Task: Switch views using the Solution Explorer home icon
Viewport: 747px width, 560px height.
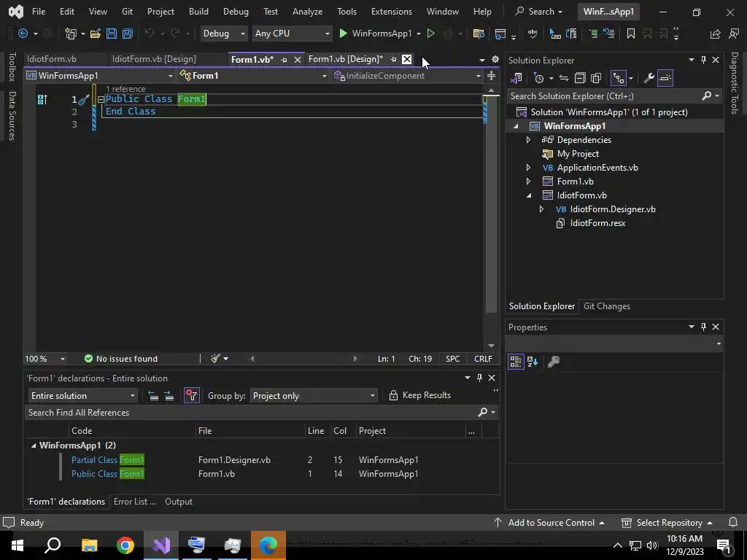Action: coord(516,78)
